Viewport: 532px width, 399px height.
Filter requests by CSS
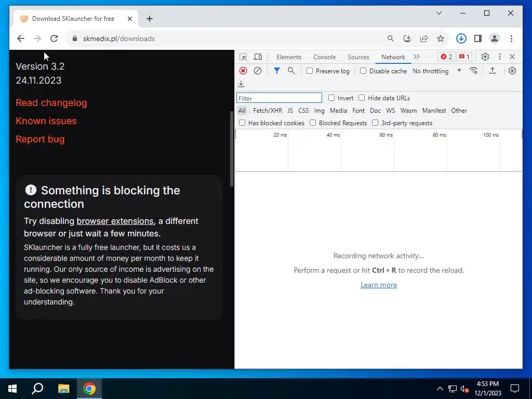pos(303,111)
